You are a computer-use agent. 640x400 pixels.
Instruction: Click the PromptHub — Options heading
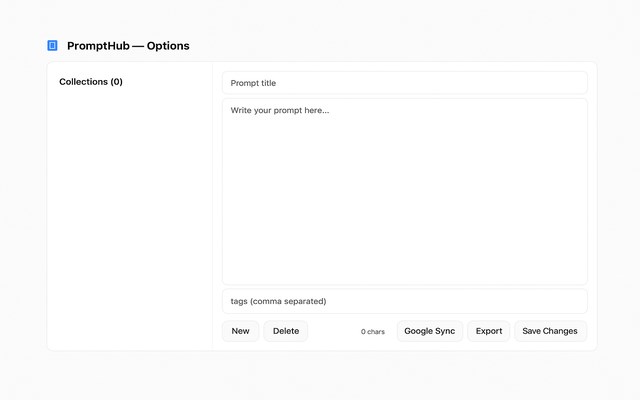pos(128,46)
